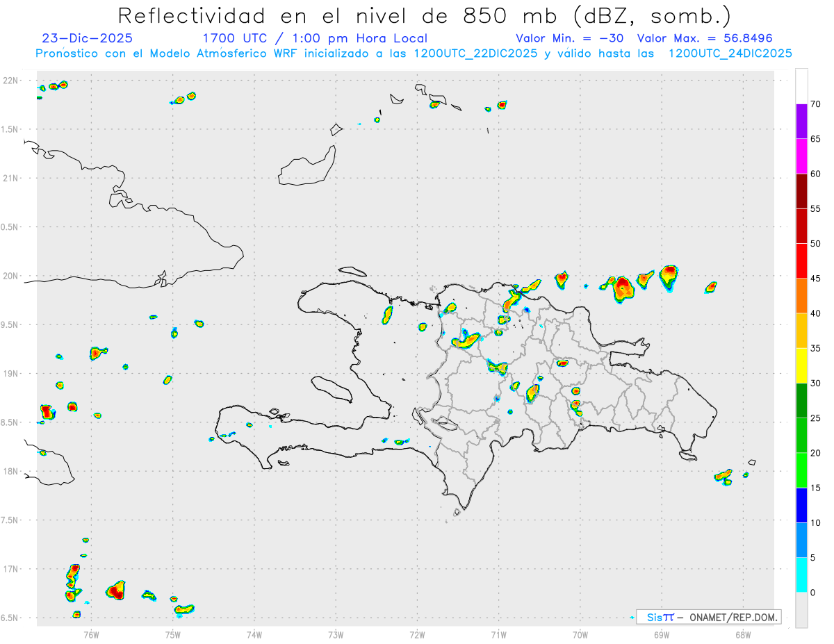Click the '18N' latitude label
The image size is (834, 644).
point(12,471)
